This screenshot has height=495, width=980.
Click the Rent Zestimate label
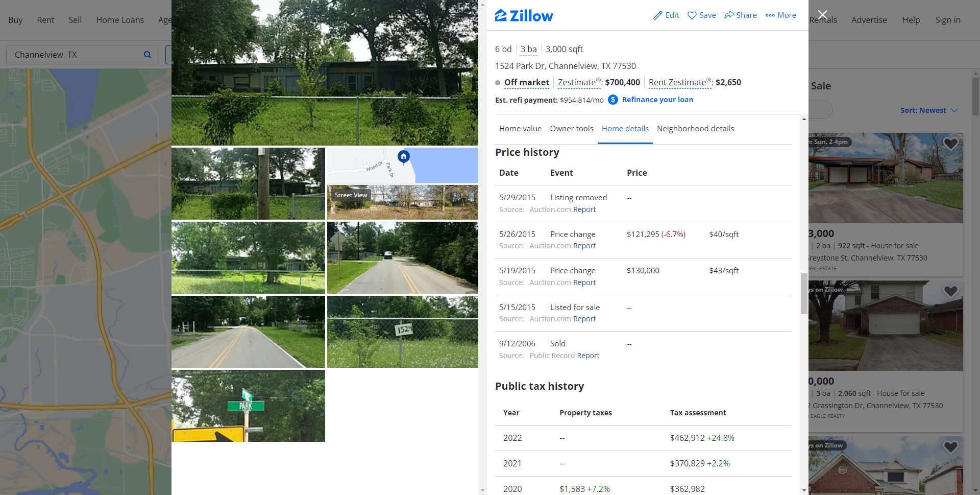[x=680, y=83]
